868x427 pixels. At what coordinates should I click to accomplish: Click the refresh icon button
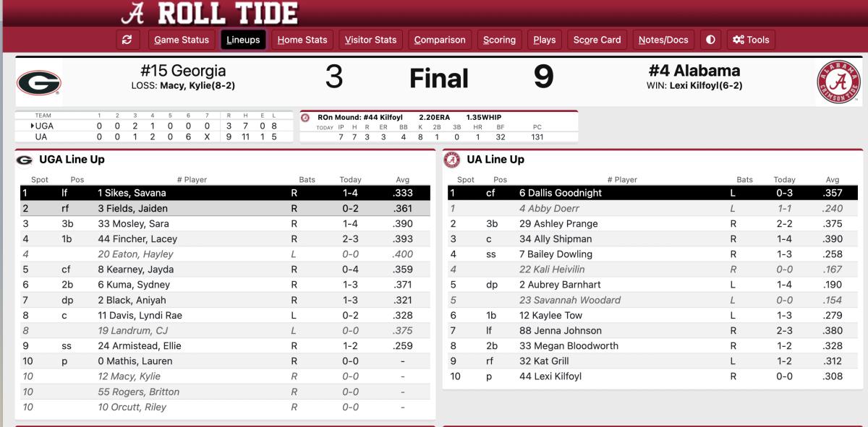click(x=127, y=40)
